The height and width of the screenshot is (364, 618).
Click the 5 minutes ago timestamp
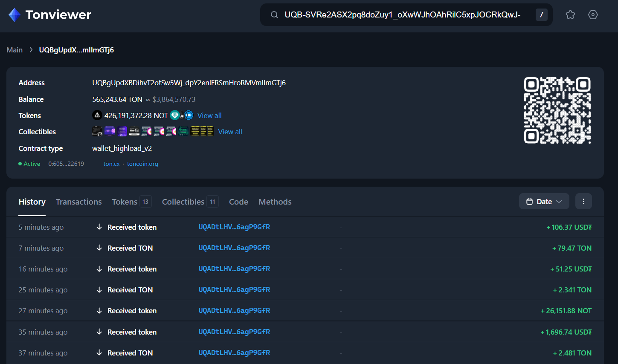coord(41,227)
